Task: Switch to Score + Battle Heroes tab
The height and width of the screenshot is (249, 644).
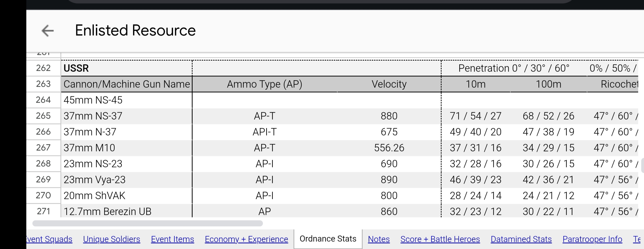Action: tap(440, 239)
